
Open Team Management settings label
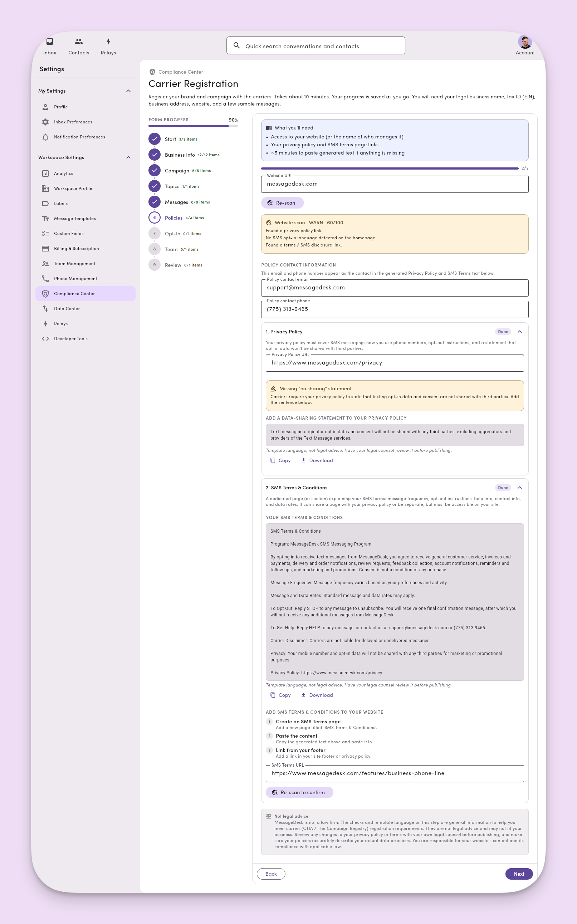point(75,264)
